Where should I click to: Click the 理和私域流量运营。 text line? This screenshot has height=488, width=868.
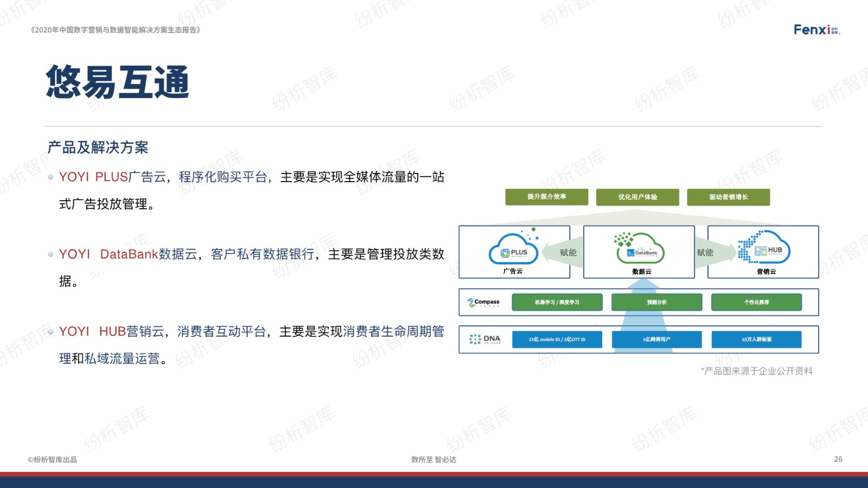point(113,358)
